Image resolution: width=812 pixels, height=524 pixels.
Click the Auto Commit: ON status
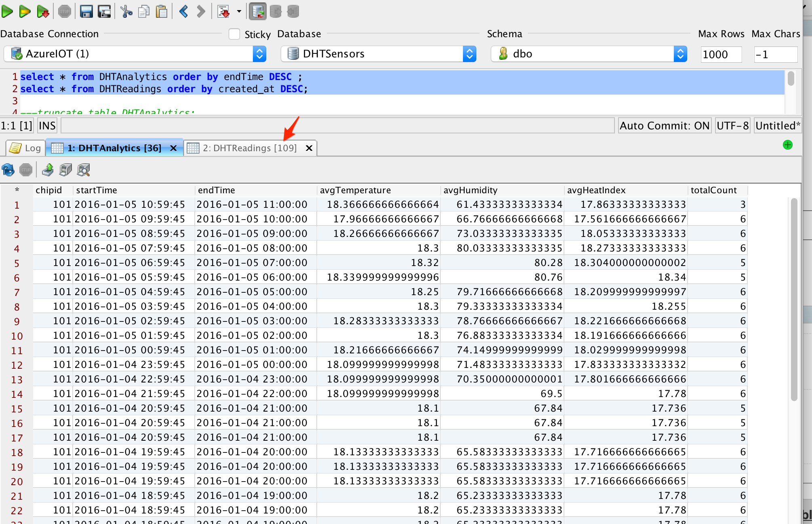[x=665, y=126]
